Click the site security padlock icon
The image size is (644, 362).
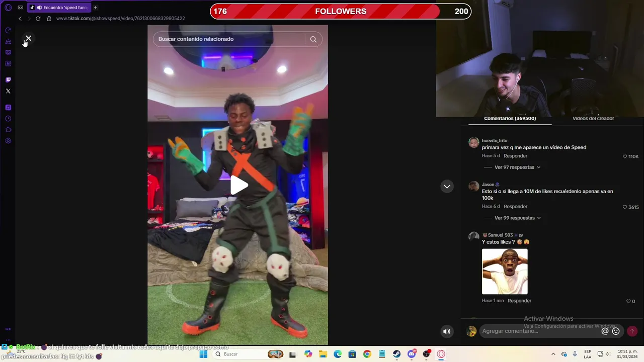[x=49, y=19]
